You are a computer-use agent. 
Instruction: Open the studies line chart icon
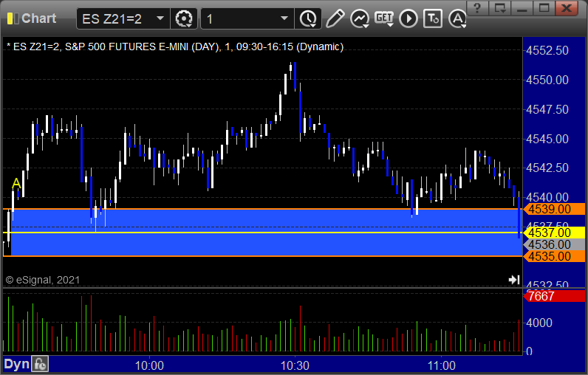coord(360,18)
